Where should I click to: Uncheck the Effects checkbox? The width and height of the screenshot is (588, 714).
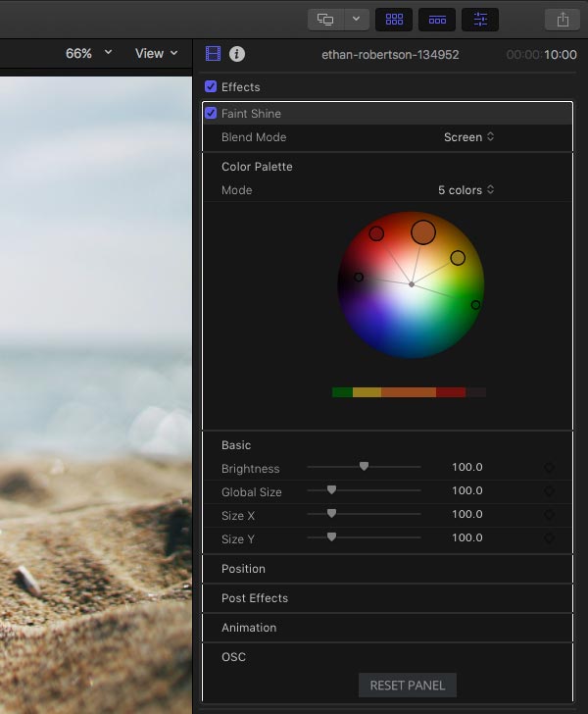click(211, 86)
